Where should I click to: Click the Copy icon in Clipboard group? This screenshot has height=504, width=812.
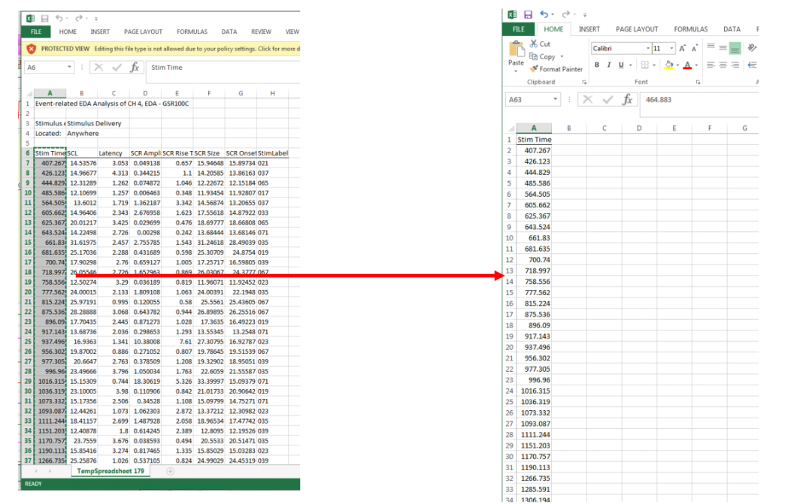point(534,56)
